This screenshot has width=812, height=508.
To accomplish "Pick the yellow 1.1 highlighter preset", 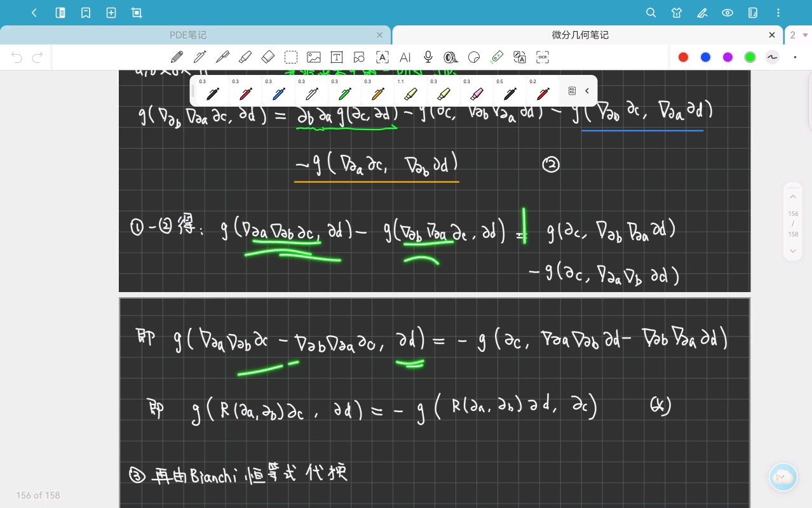I will (410, 91).
